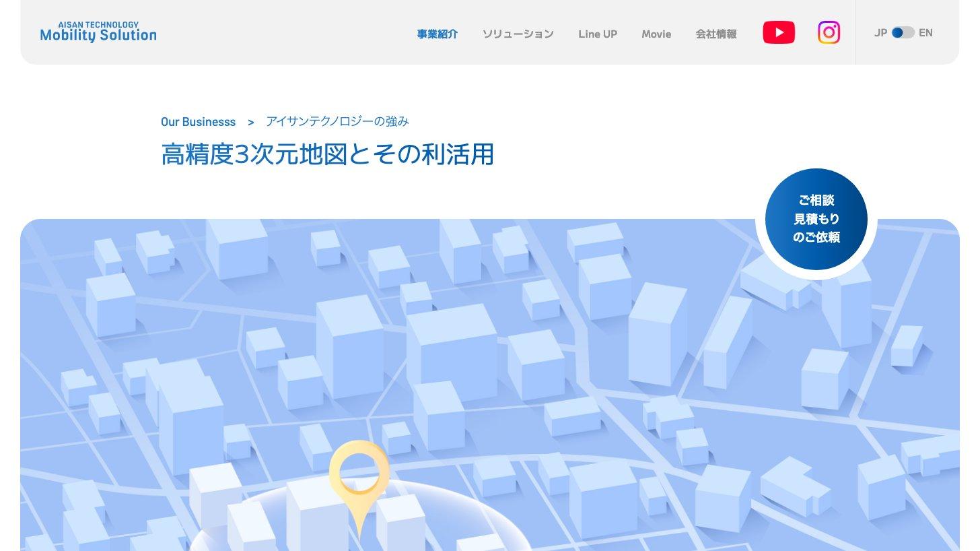Click the 高精度3次元地図とその利活用 heading
The height and width of the screenshot is (551, 980).
click(x=328, y=154)
